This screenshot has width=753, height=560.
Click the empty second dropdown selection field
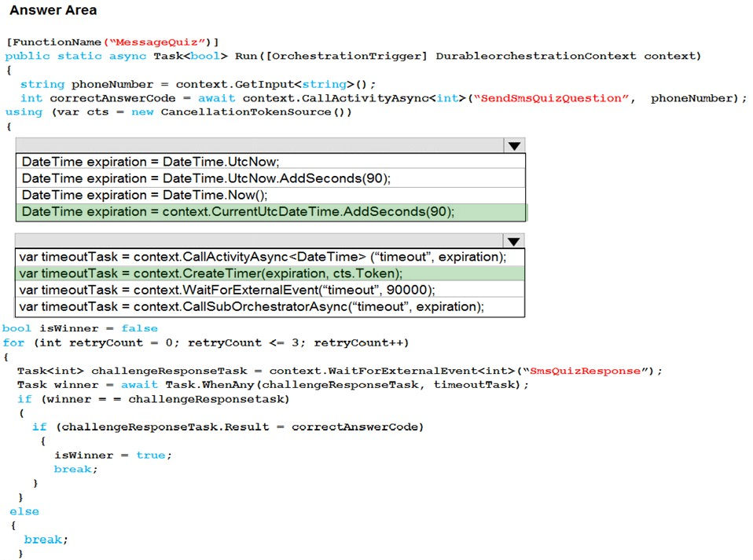click(259, 241)
